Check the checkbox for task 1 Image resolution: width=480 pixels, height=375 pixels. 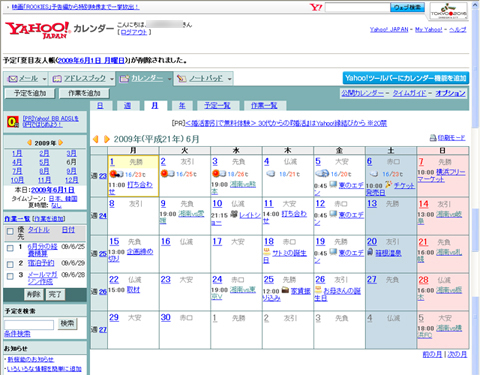pyautogui.click(x=10, y=248)
